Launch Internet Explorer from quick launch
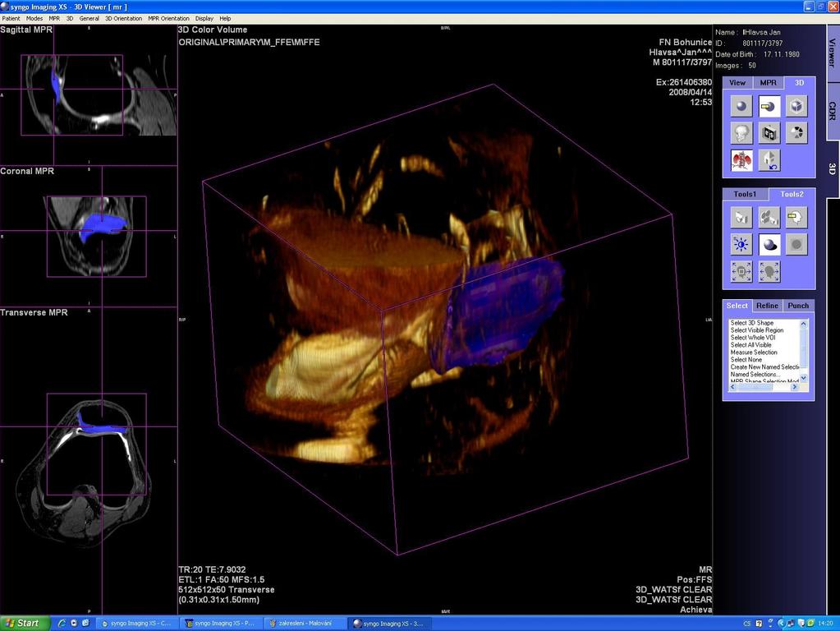 (62, 623)
